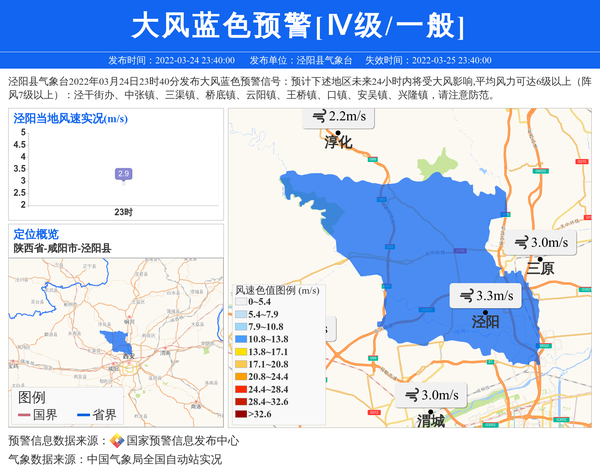Select the >32.6 dark red legend swatch
Image resolution: width=600 pixels, height=471 pixels.
tap(241, 414)
